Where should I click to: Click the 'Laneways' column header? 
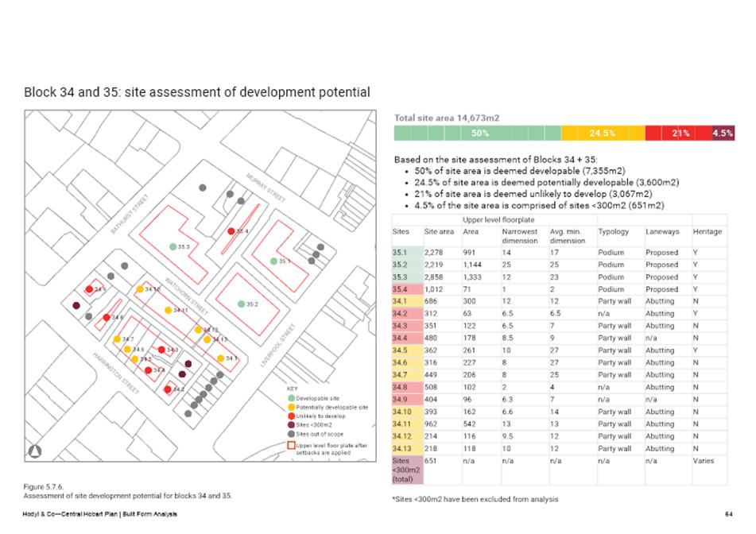662,232
